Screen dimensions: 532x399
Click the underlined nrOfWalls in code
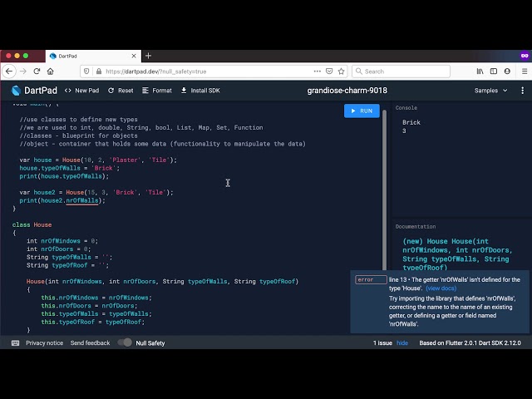82,200
